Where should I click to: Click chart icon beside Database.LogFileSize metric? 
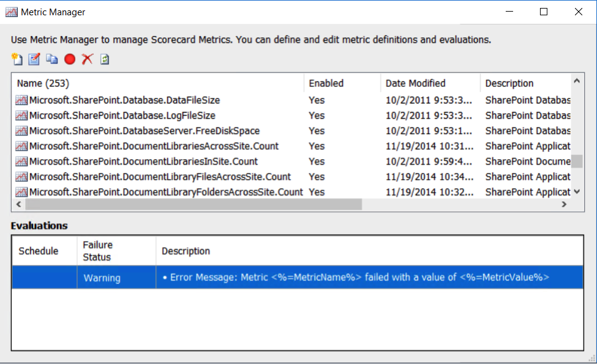coord(21,115)
